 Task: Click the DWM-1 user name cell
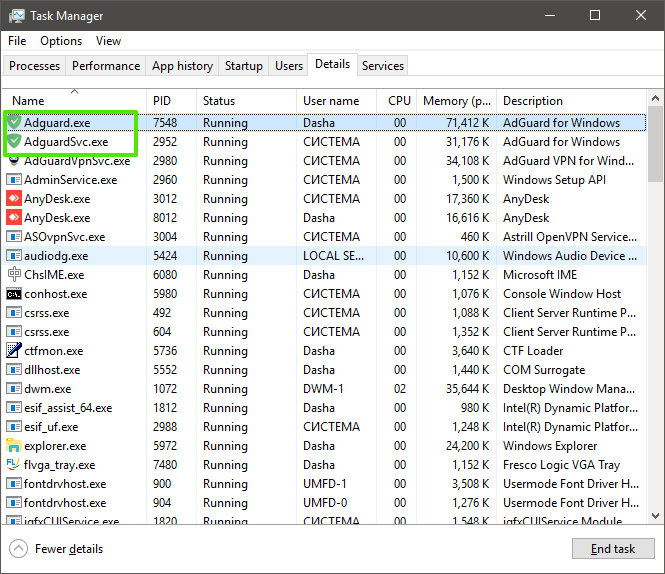tap(323, 389)
